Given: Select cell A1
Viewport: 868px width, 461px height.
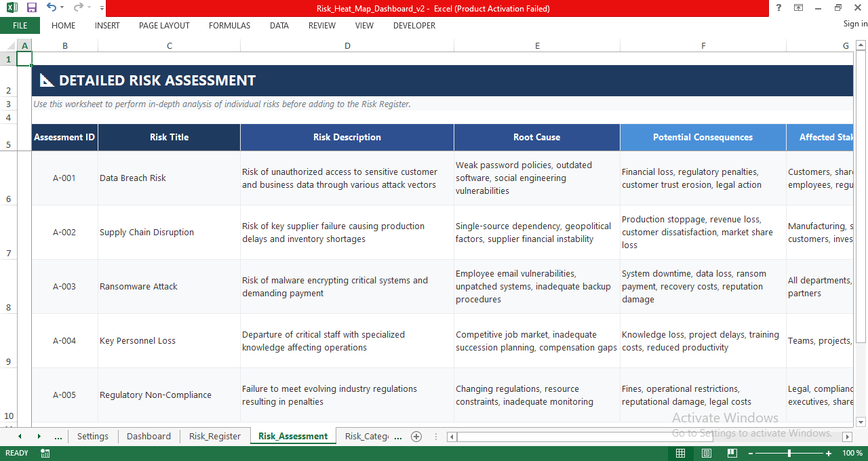Looking at the screenshot, I should (x=24, y=58).
